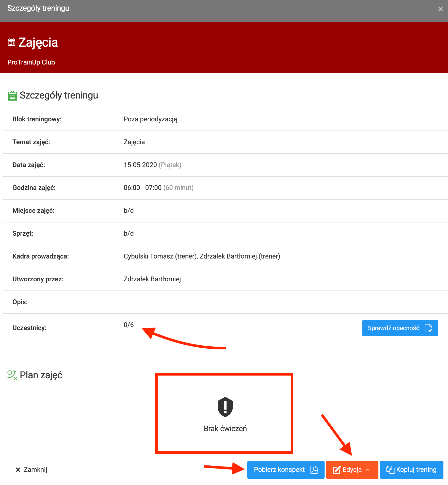Open attendance with Sprawdź obecność
448x485 pixels.
click(x=393, y=328)
